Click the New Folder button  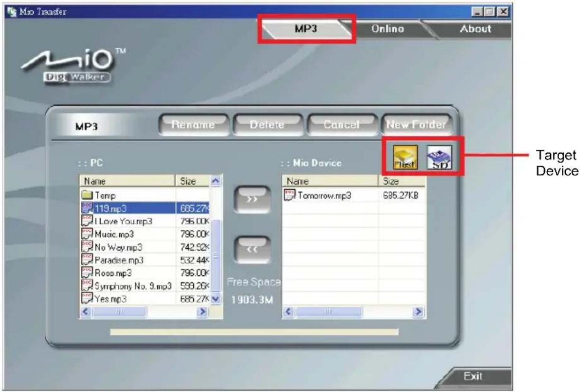[x=416, y=125]
